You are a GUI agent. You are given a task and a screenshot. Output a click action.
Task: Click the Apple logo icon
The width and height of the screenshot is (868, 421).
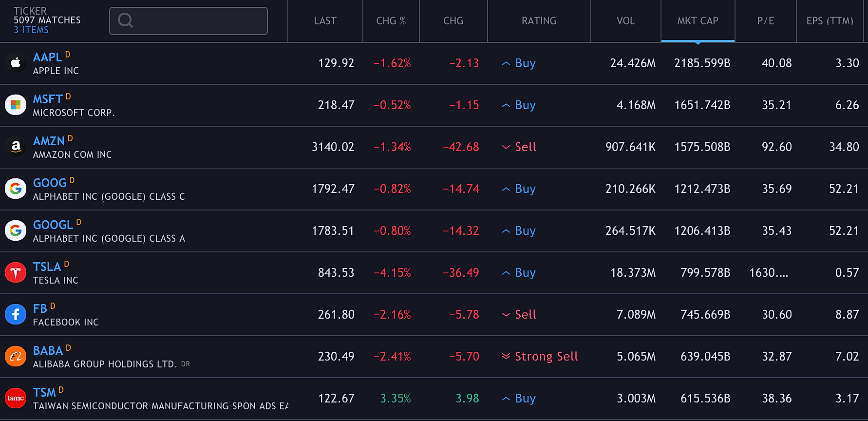pos(16,63)
